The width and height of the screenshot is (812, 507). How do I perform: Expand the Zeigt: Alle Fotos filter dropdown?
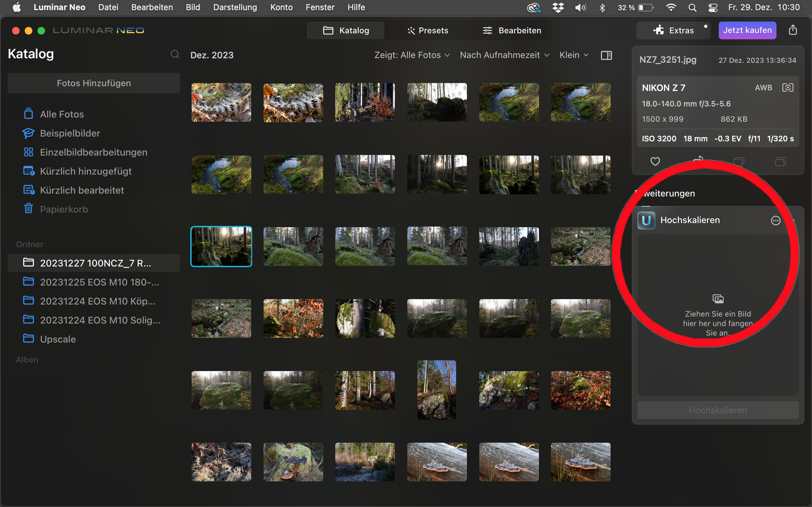point(412,55)
